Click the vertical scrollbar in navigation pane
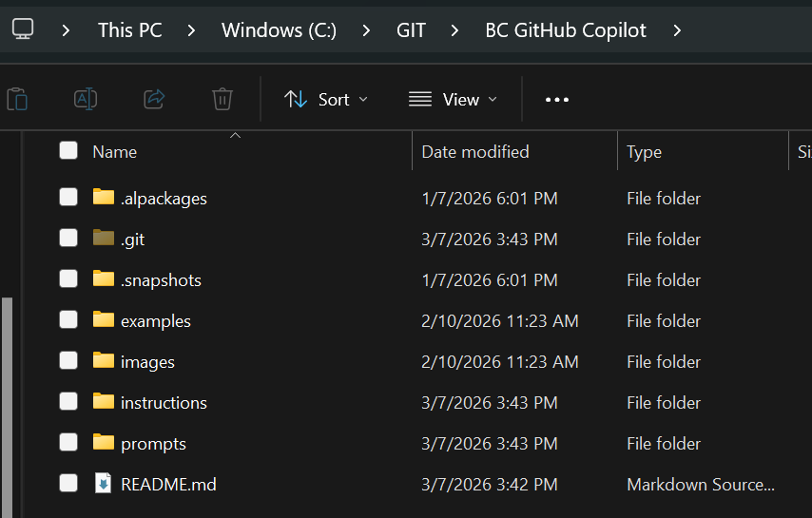 pyautogui.click(x=7, y=399)
